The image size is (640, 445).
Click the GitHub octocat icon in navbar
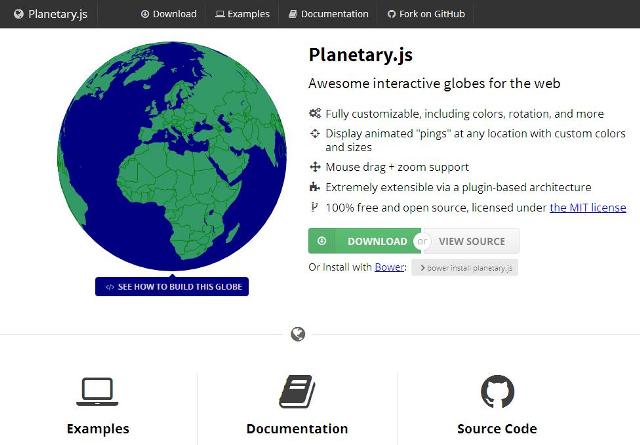tap(391, 14)
